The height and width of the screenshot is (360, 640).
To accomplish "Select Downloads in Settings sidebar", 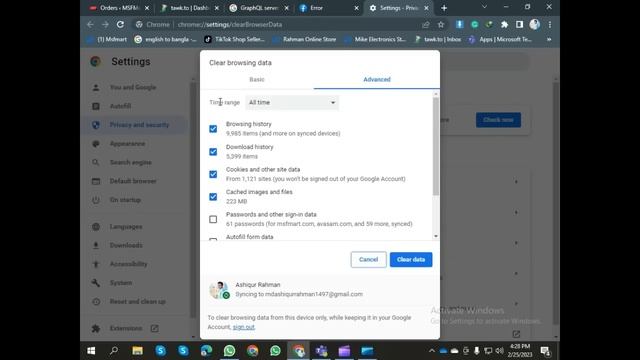I will 126,245.
